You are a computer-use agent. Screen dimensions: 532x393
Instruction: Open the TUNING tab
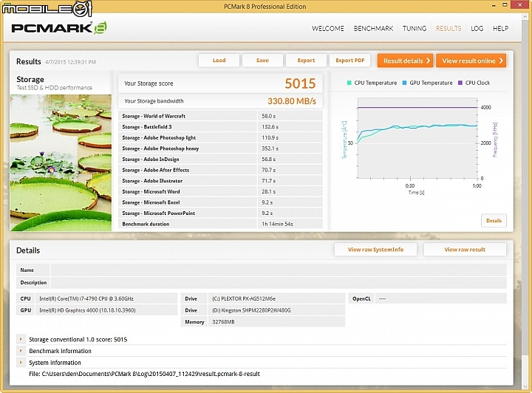415,29
